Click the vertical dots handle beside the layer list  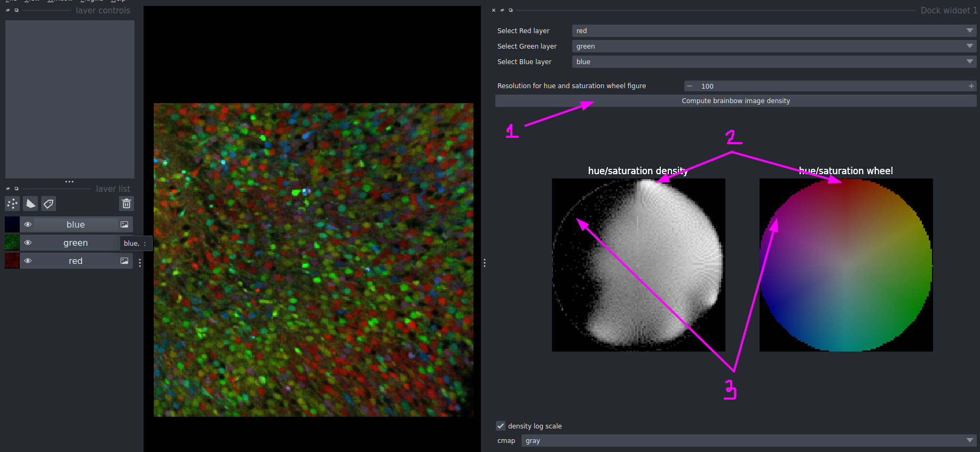[x=140, y=263]
